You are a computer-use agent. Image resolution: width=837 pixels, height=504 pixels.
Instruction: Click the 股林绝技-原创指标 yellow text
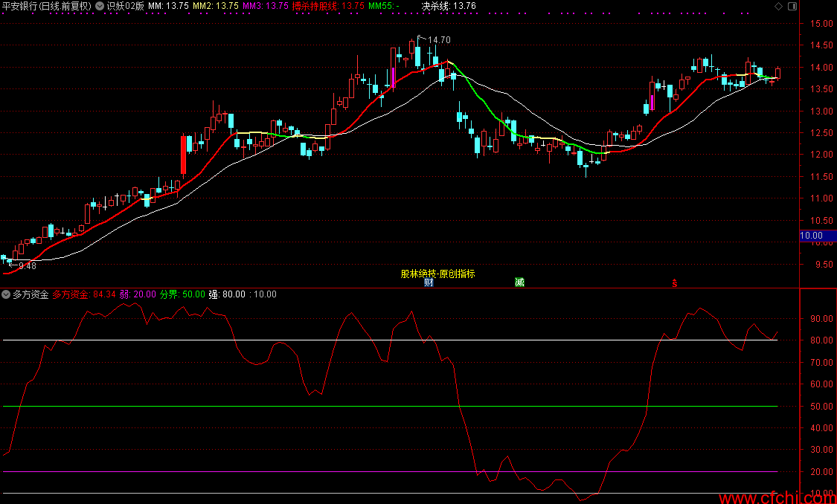coord(437,274)
